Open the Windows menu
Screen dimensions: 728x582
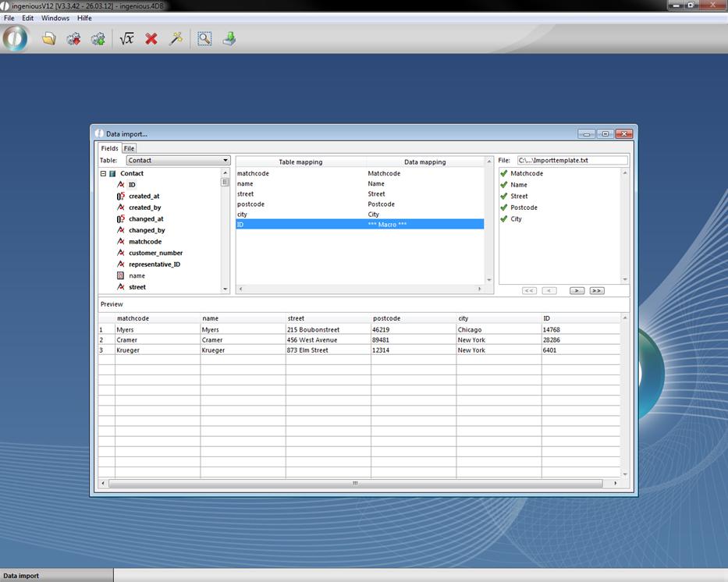click(x=55, y=18)
